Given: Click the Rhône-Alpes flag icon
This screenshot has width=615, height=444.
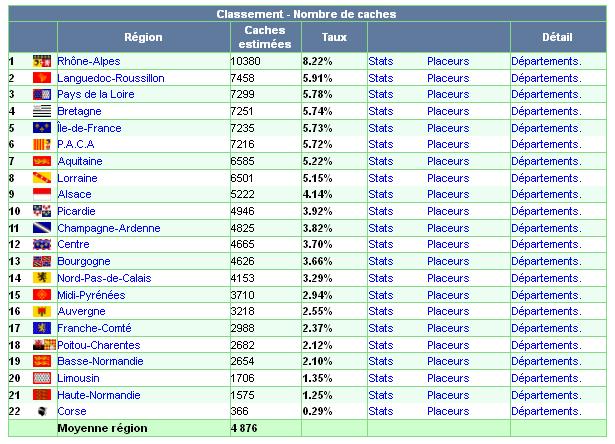Looking at the screenshot, I should 42,61.
